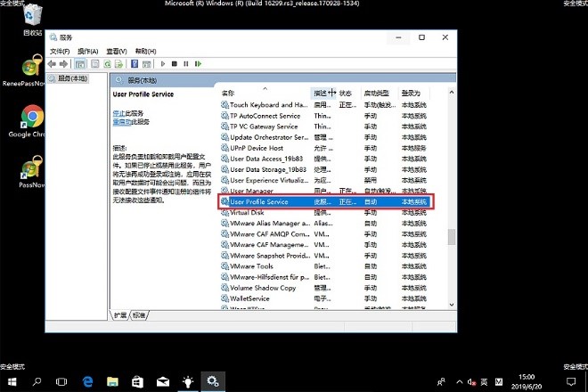Select the TP AutoConnect Service row
This screenshot has width=588, height=392.
tap(324, 116)
